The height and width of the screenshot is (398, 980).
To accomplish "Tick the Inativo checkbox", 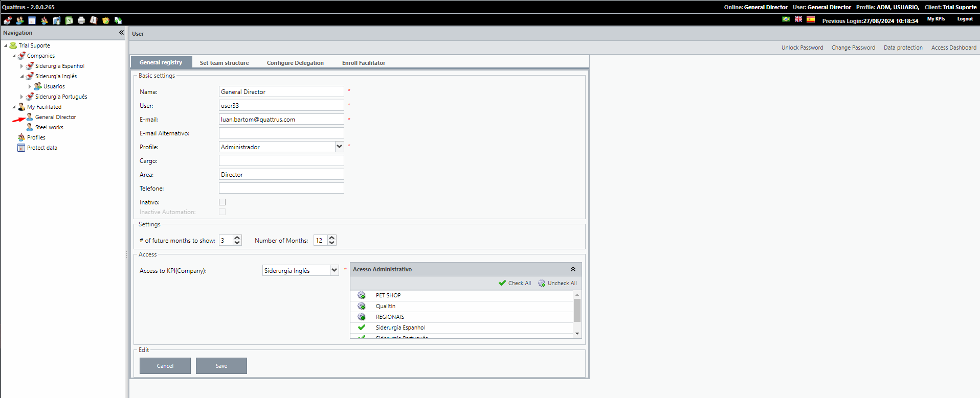I will (222, 202).
